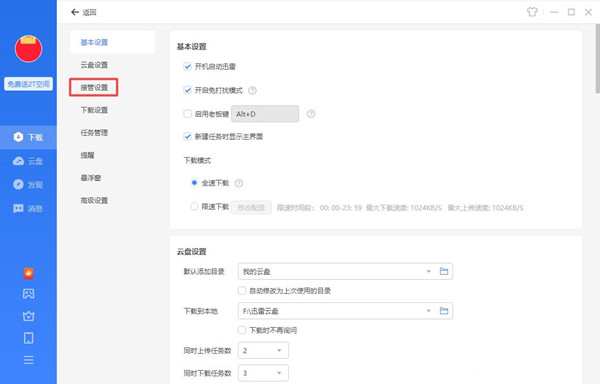Browse folder icon for 下载到本地
Image resolution: width=600 pixels, height=384 pixels.
click(x=444, y=311)
